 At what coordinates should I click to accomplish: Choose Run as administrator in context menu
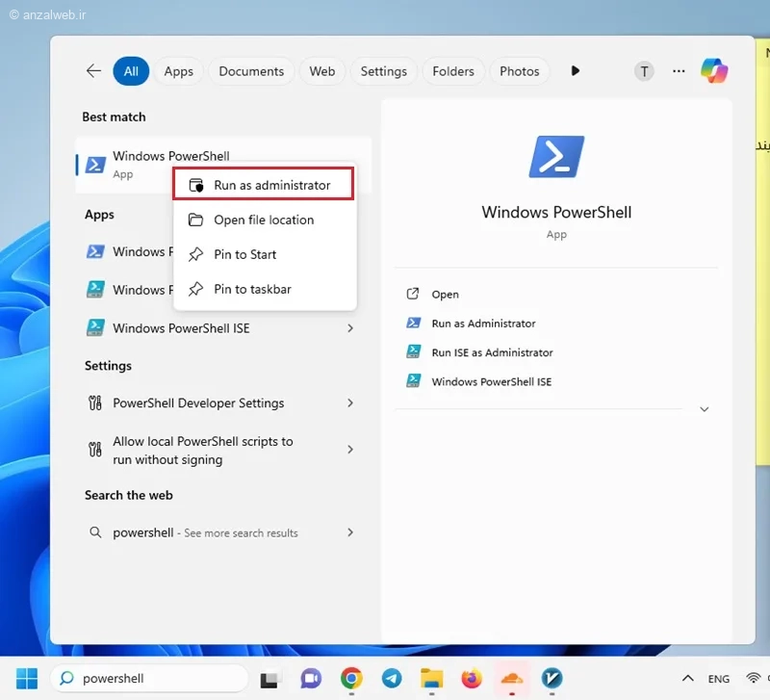pos(263,184)
